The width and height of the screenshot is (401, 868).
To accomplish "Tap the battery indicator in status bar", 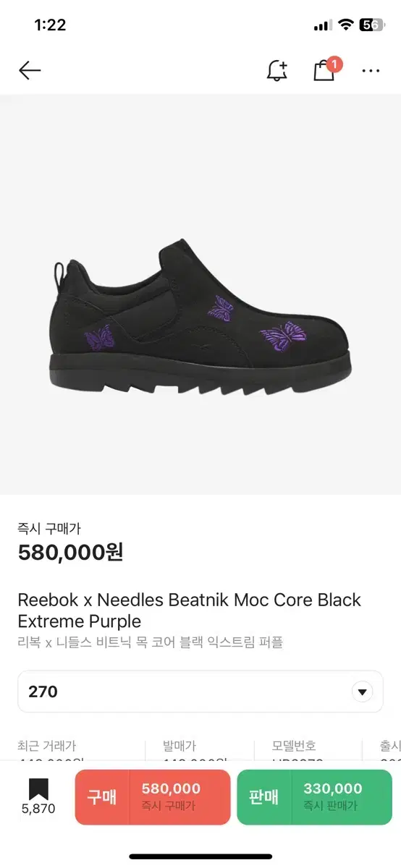I will pos(370,25).
